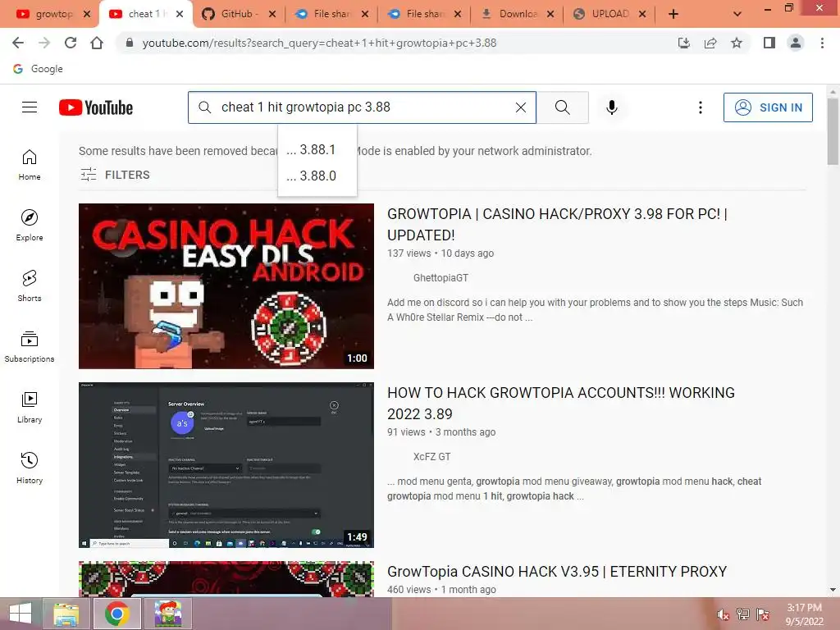The image size is (840, 630).
Task: Open the Windows Start menu
Action: coord(21,614)
